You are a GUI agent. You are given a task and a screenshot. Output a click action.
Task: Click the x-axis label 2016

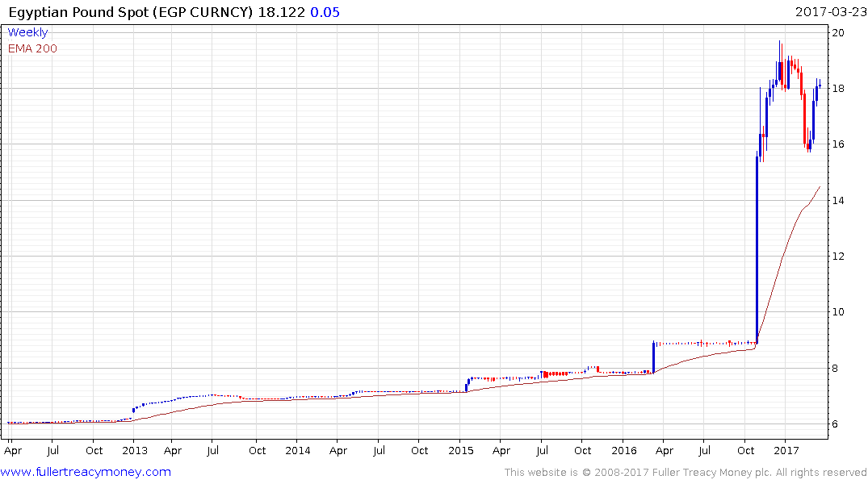point(624,451)
